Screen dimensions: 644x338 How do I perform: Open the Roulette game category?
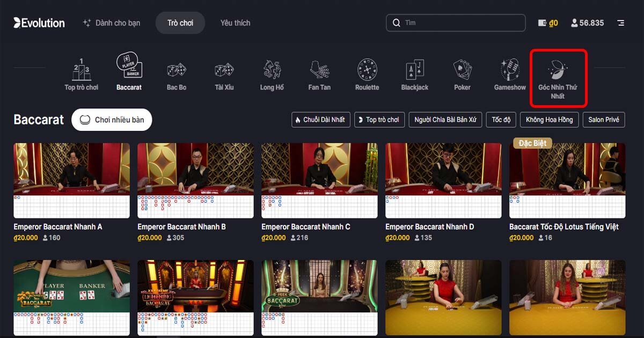(367, 70)
